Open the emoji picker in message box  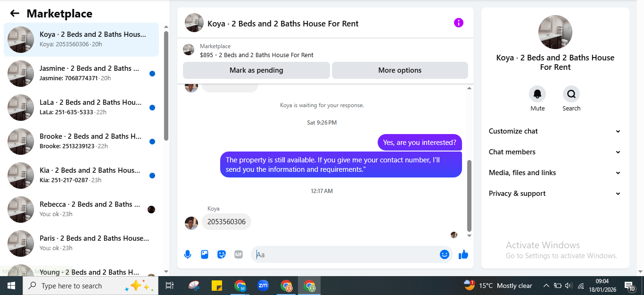pos(445,254)
